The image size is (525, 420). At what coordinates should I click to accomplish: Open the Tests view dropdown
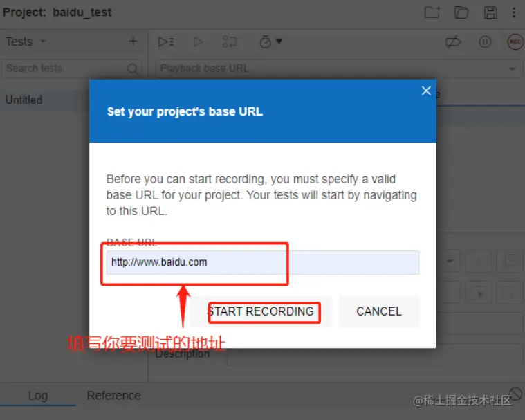pyautogui.click(x=26, y=42)
